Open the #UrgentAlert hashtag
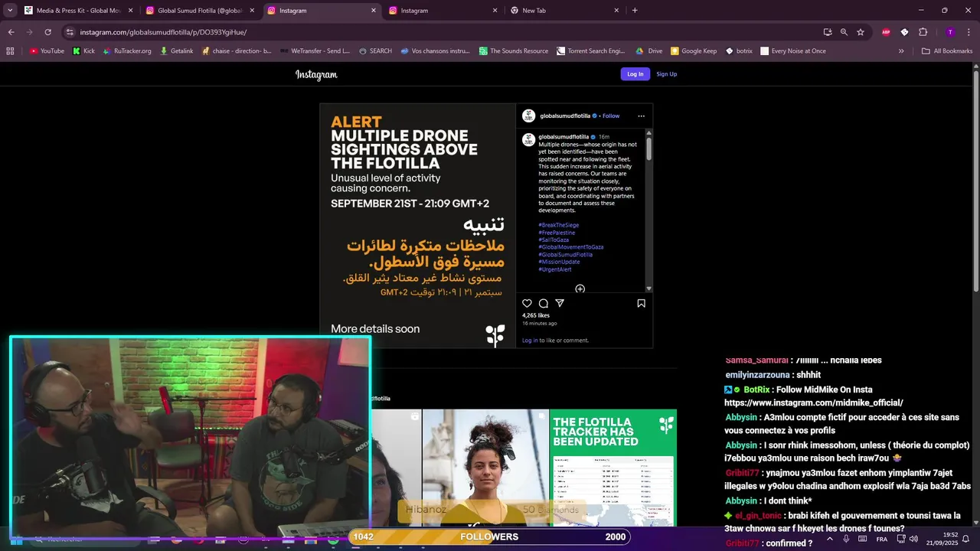The image size is (980, 551). pos(555,269)
